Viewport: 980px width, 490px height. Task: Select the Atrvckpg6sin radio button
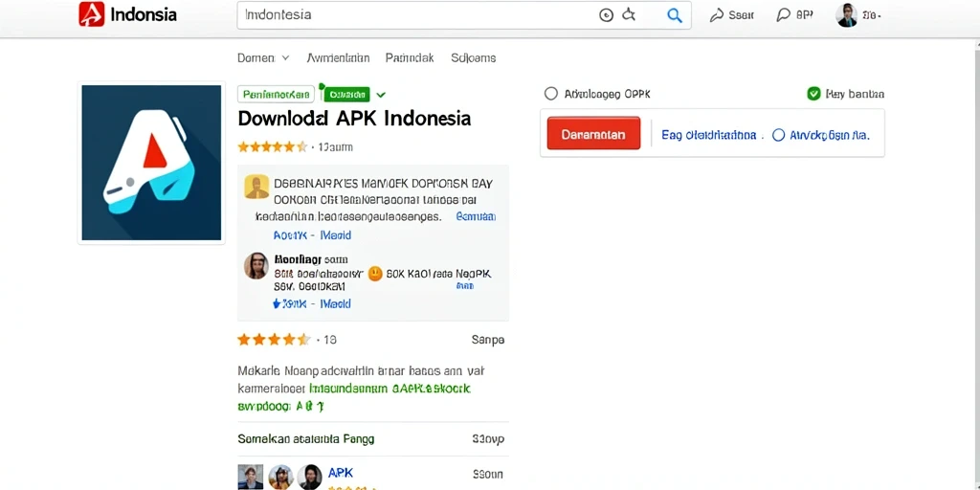[778, 135]
